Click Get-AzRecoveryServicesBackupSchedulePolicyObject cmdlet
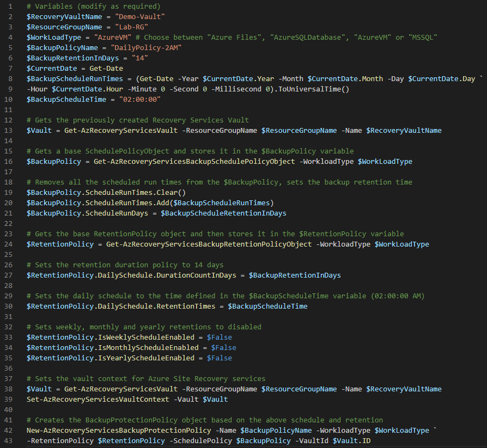The width and height of the screenshot is (487, 448). [x=194, y=162]
